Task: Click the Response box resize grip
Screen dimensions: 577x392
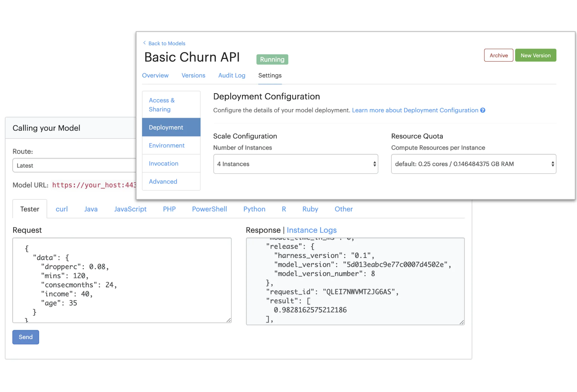Action: 462,322
